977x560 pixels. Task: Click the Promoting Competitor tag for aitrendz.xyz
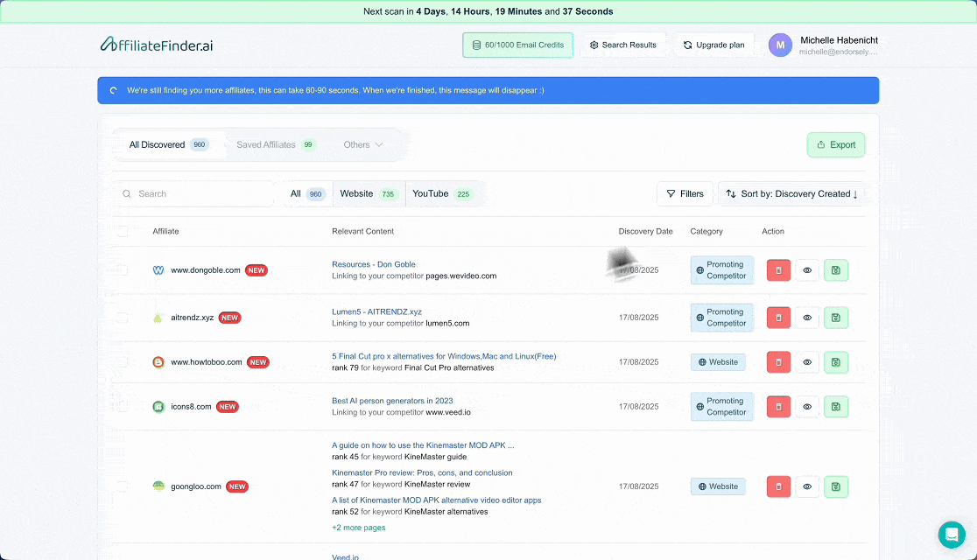point(722,318)
